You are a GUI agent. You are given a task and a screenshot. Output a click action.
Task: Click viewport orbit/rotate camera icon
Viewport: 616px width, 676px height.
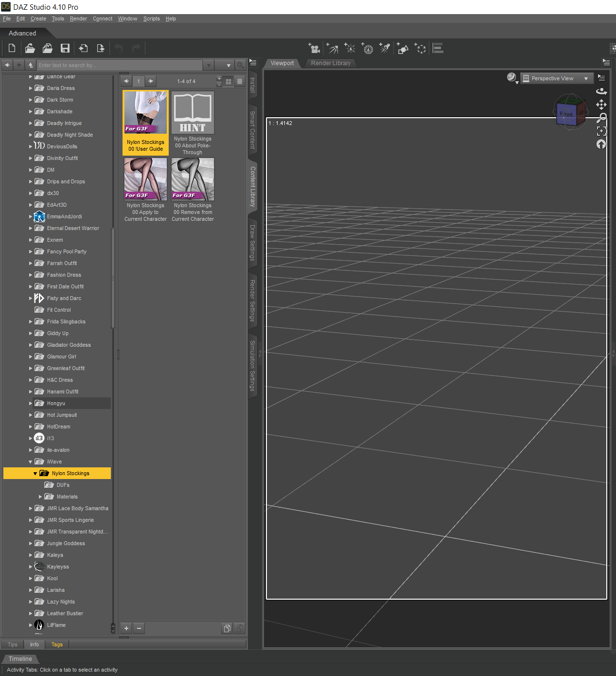pos(601,91)
